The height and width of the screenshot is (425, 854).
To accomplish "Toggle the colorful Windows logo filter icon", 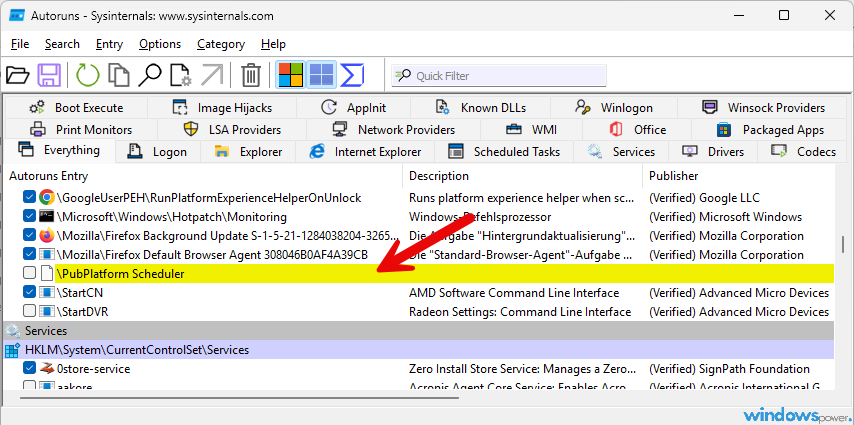I will [291, 75].
